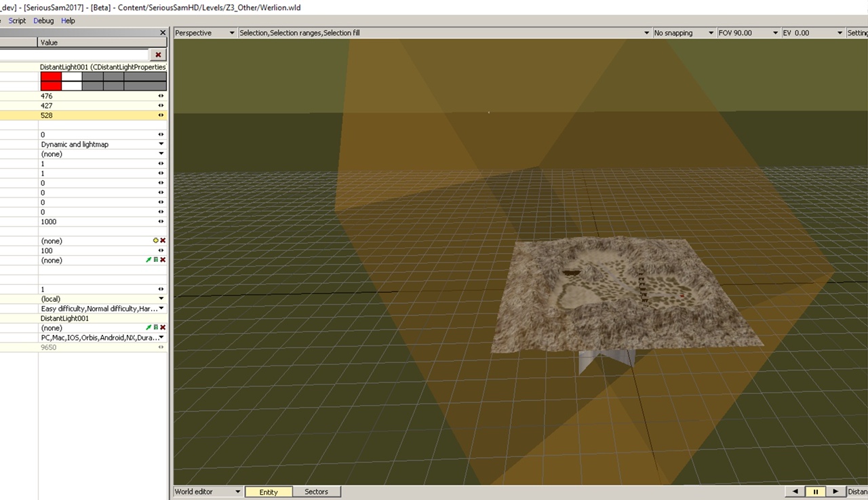Click the red X under DistantLight001 name row
The image size is (868, 500).
(163, 328)
